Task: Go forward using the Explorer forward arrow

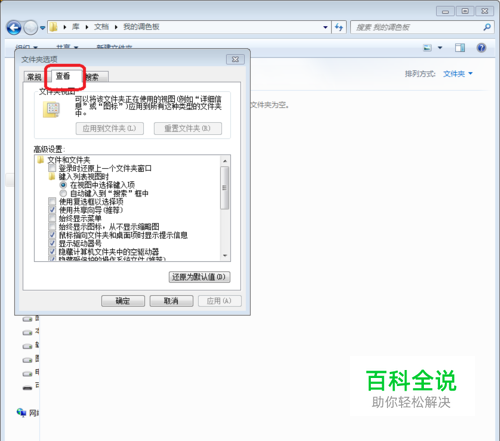Action: (x=31, y=27)
